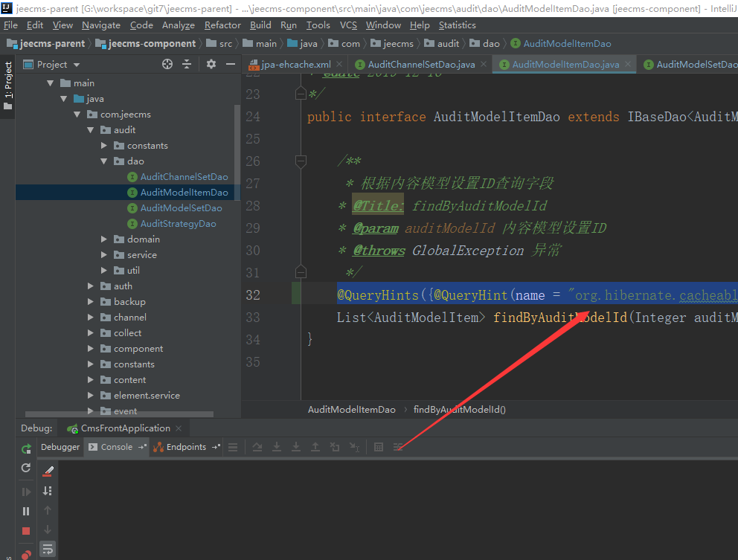Click locate current file target icon
Screen dimensions: 738x560
(167, 65)
